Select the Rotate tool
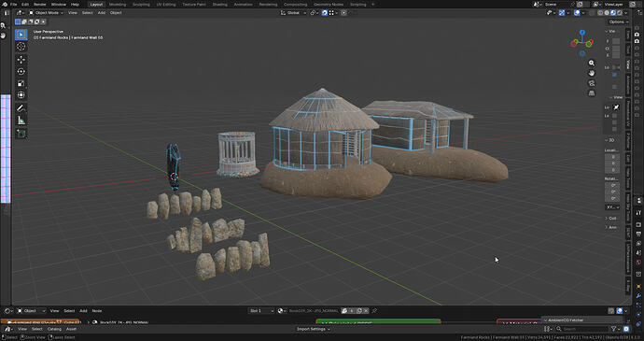The width and height of the screenshot is (644, 341). (x=21, y=72)
